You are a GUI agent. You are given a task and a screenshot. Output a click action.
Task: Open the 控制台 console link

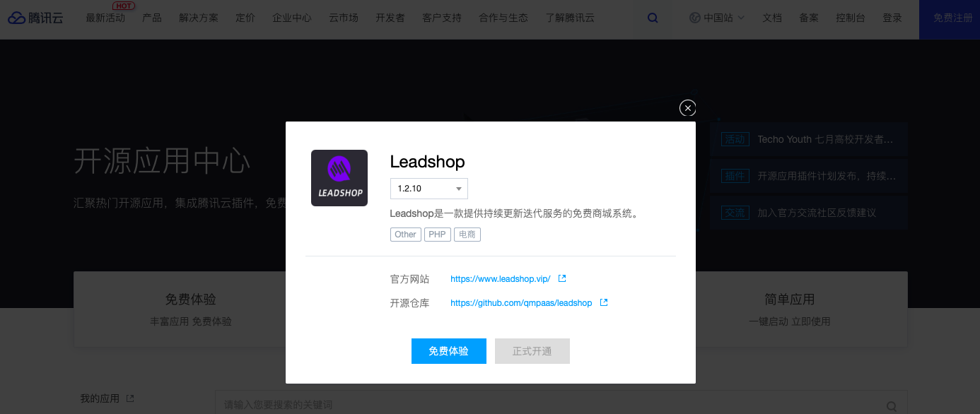851,18
